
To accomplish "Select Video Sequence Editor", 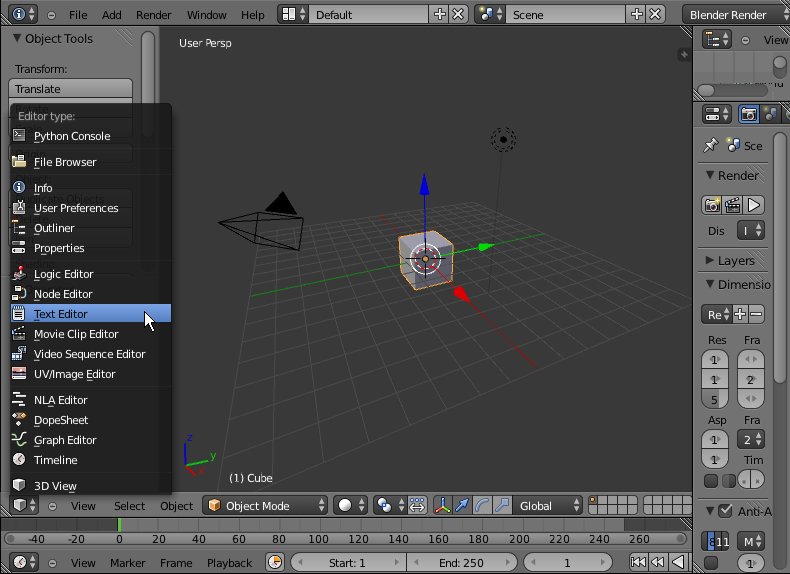I will [x=91, y=354].
